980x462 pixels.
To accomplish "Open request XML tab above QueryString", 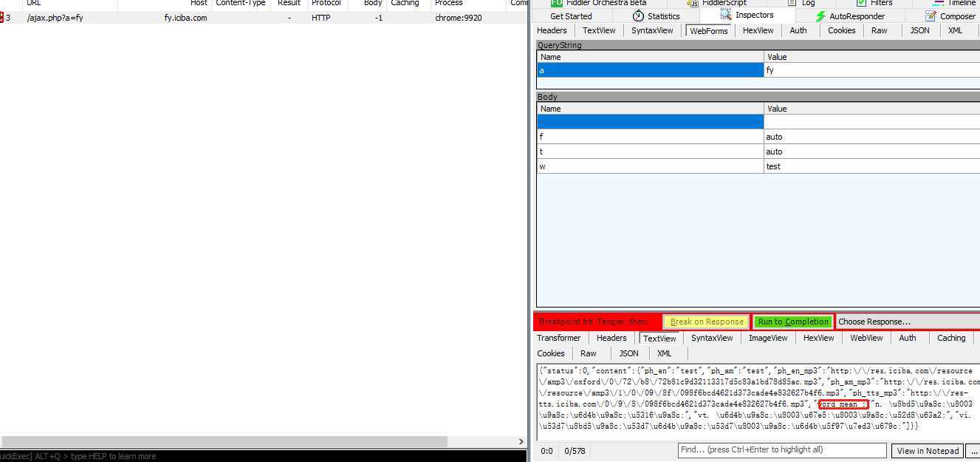I will (955, 30).
